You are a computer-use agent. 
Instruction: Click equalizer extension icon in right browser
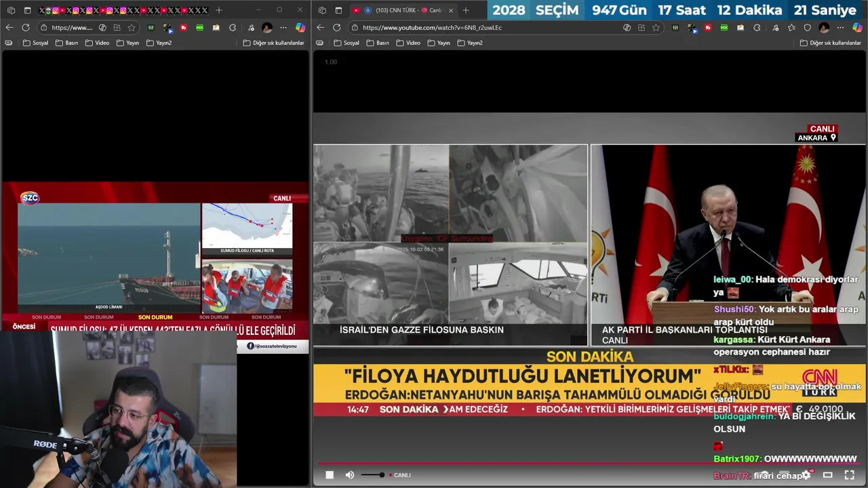click(x=675, y=28)
